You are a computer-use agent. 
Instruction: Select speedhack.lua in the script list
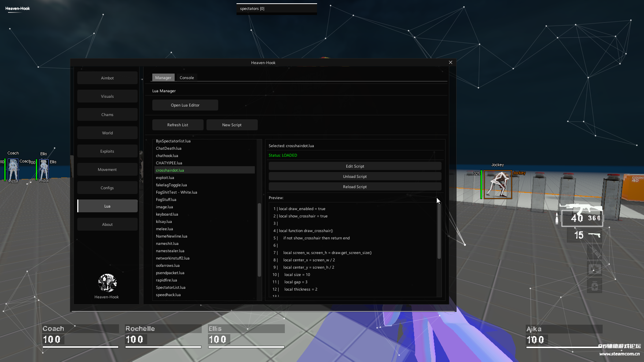pos(168,295)
